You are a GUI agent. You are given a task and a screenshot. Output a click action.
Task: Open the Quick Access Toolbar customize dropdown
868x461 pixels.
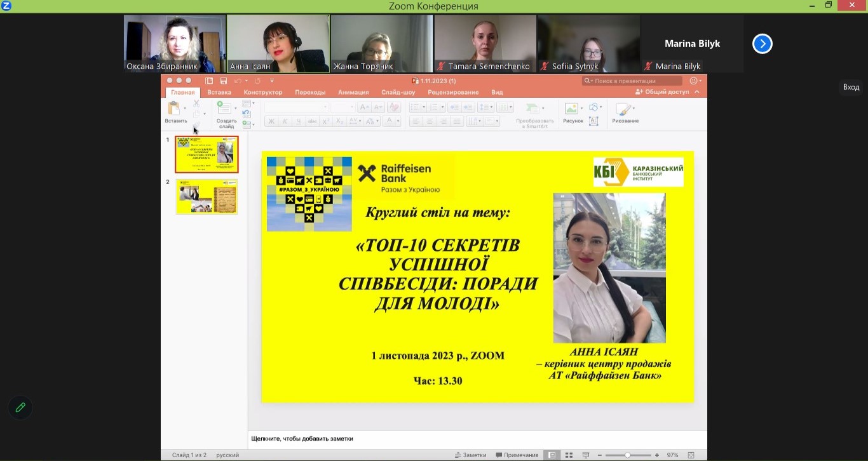point(272,81)
